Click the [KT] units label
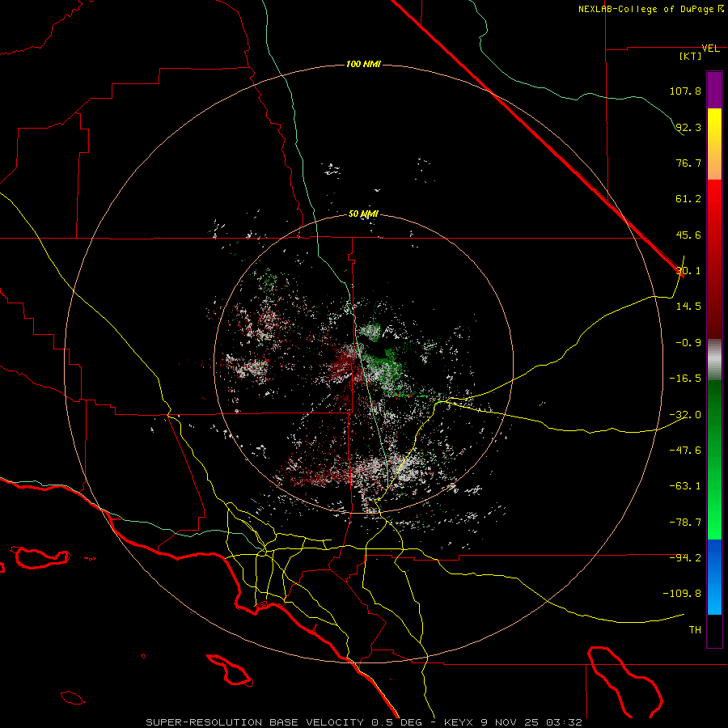 691,56
